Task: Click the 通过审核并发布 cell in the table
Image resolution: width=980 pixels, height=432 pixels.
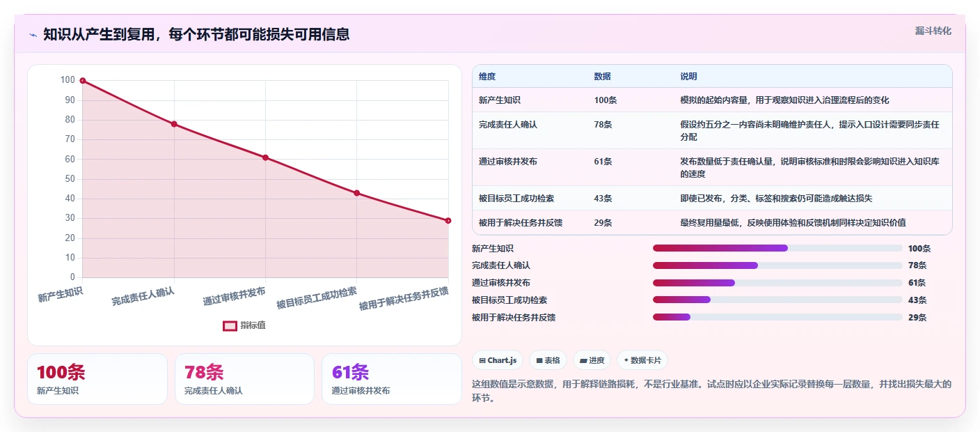Action: tap(508, 162)
